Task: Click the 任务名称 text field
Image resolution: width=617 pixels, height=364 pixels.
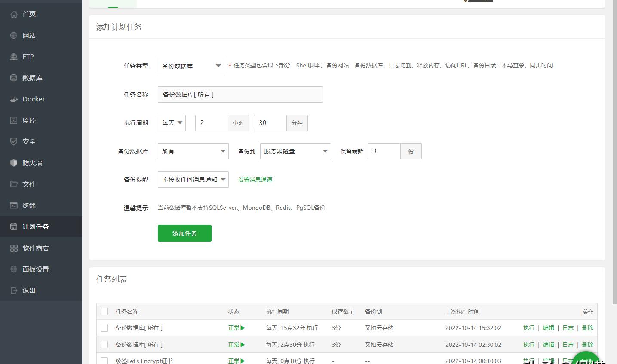Action: (240, 95)
